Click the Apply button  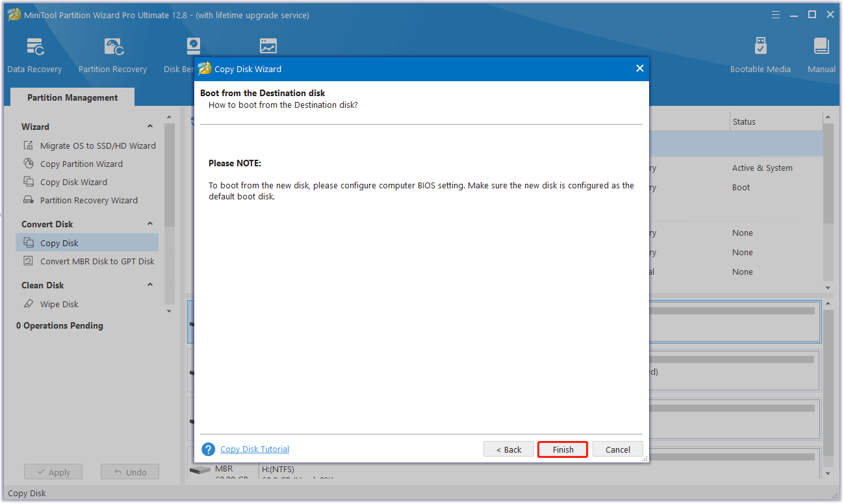53,472
